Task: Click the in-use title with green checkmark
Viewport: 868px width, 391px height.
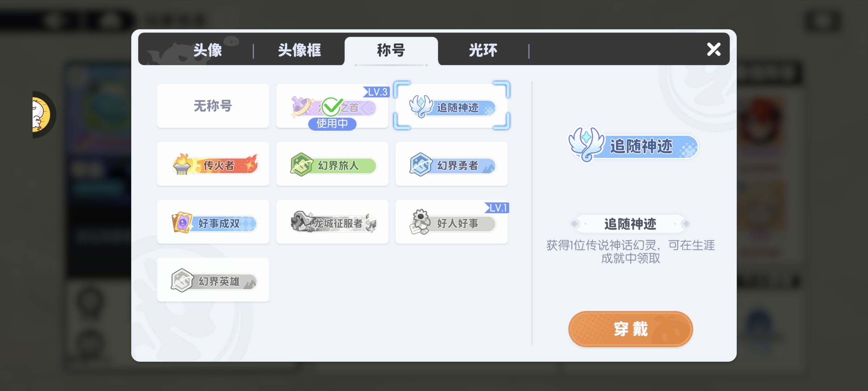Action: (332, 106)
